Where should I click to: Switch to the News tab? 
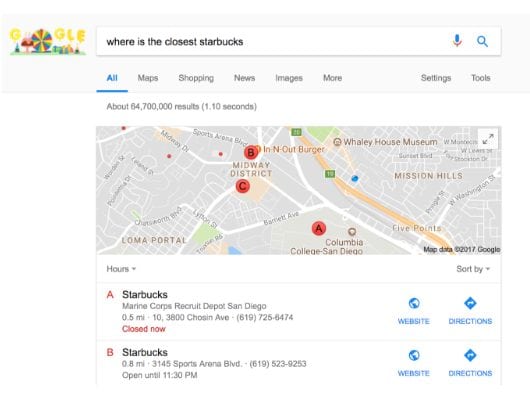point(244,78)
